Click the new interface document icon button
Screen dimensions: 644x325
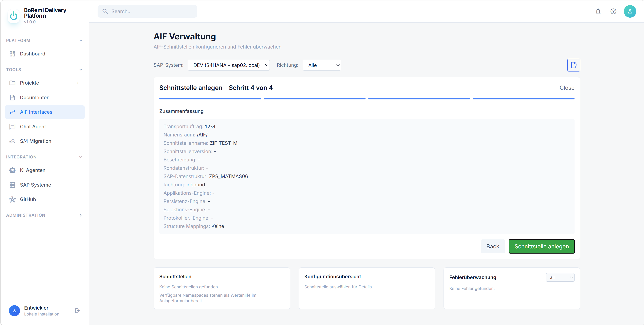click(574, 65)
